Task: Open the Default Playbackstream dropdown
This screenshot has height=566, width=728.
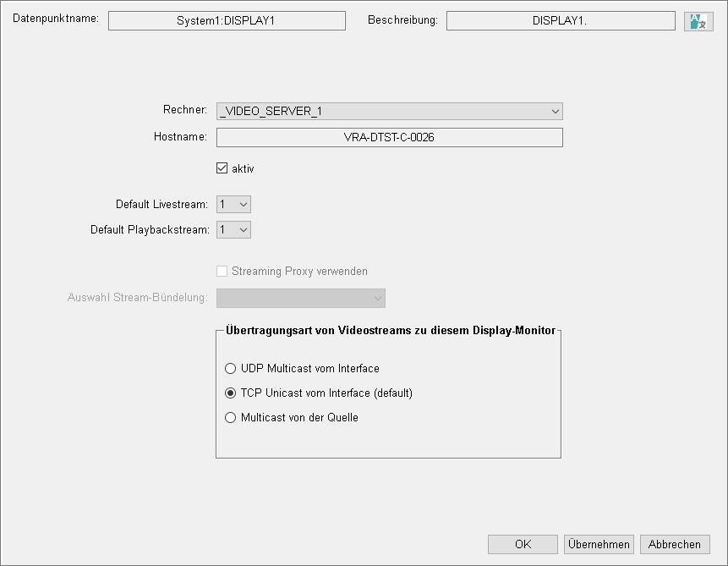Action: [x=233, y=230]
